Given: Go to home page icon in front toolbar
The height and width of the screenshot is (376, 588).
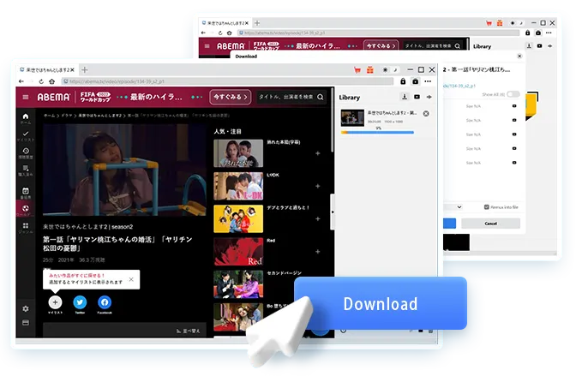Looking at the screenshot, I should pos(51,81).
